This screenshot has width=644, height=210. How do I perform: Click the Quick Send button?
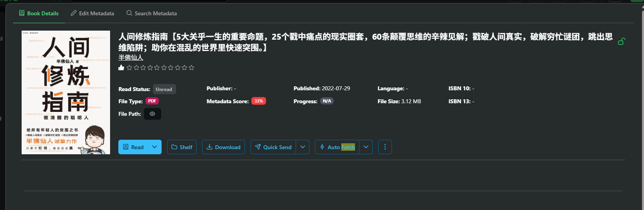[x=273, y=147]
